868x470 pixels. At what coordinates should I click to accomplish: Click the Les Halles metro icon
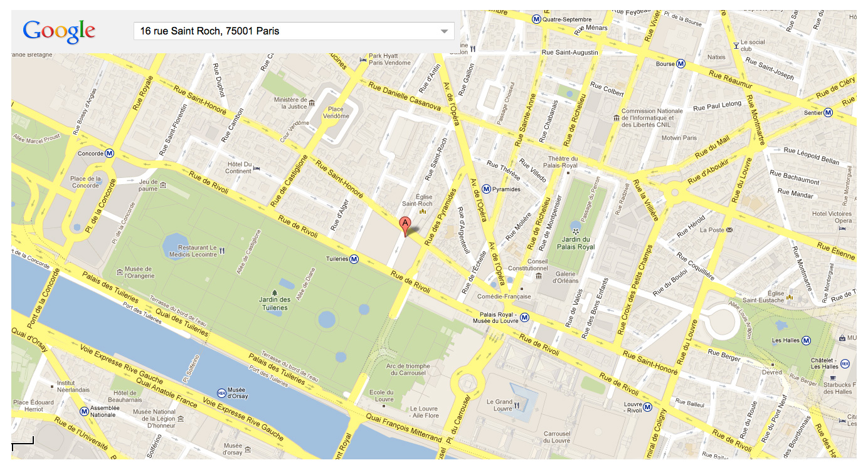[x=807, y=340]
